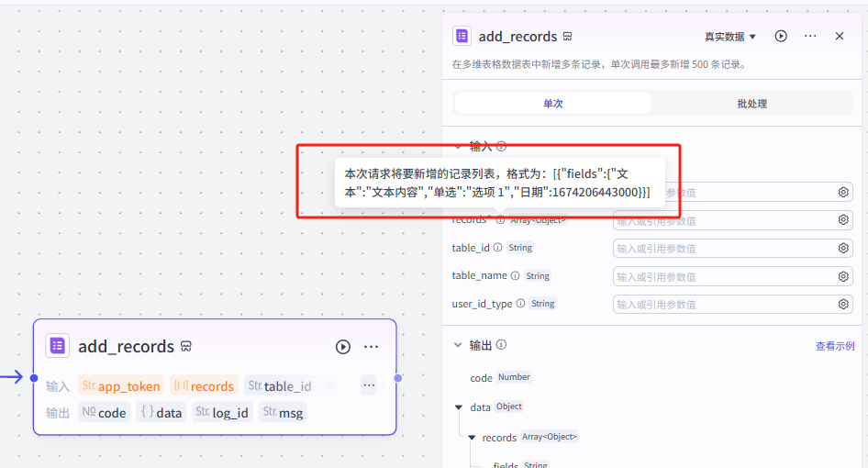The height and width of the screenshot is (468, 868).
Task: Click log_id output tag on canvas node
Action: (222, 412)
